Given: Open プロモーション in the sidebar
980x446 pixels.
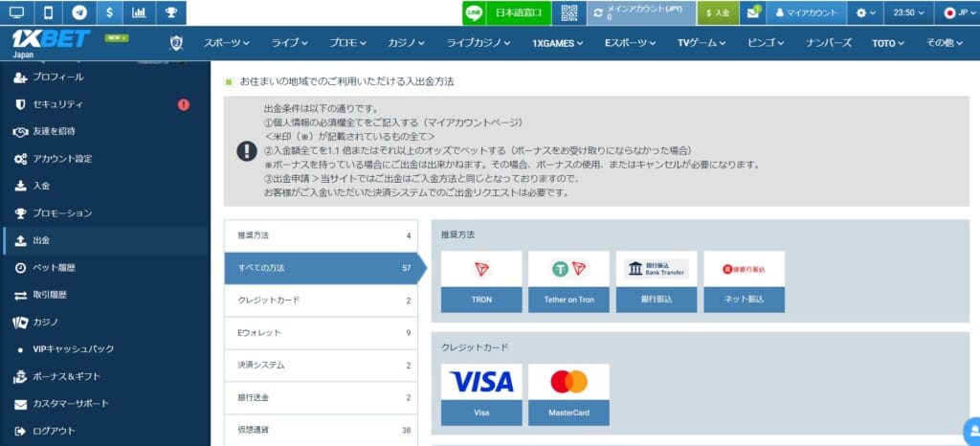Looking at the screenshot, I should 105,213.
